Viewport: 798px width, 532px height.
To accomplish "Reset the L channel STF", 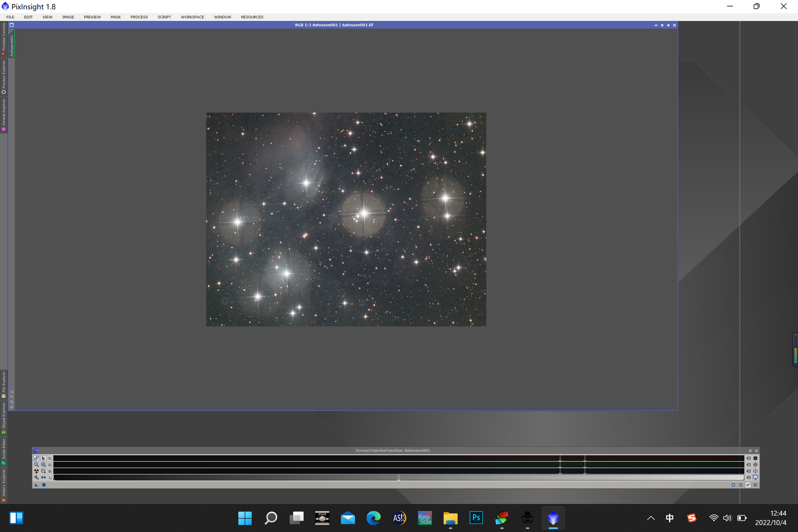I will pos(748,478).
